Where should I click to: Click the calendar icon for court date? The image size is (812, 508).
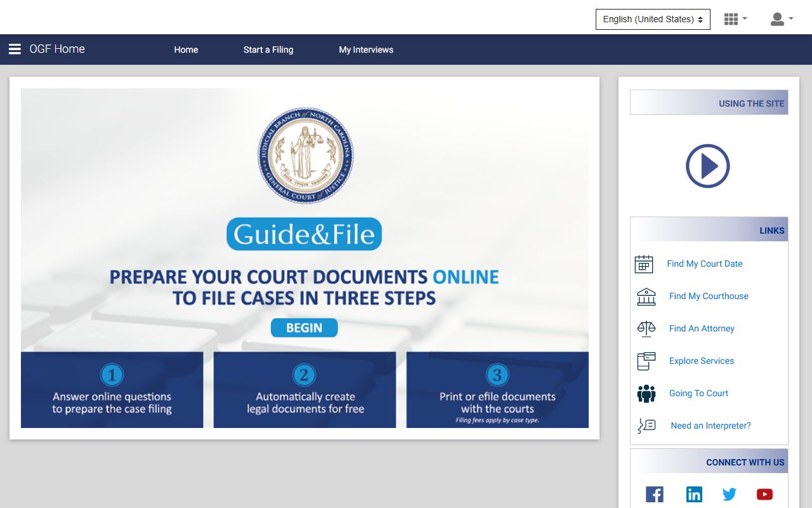click(644, 264)
